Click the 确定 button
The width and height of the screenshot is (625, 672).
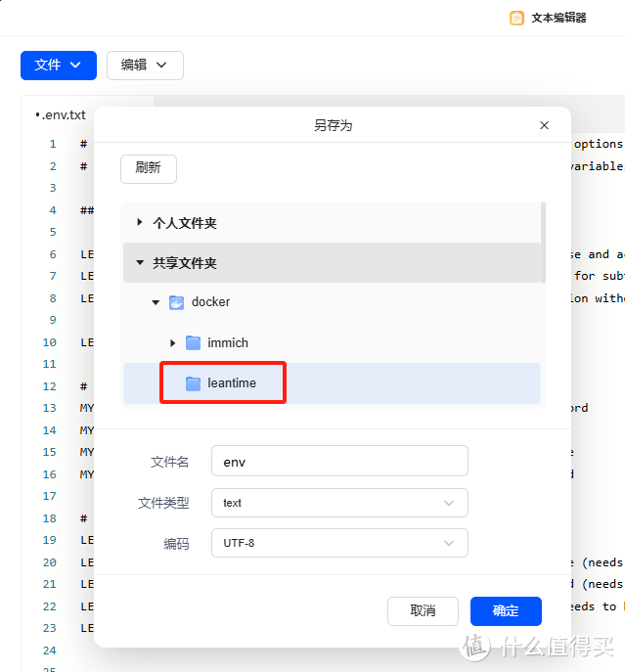tap(506, 610)
